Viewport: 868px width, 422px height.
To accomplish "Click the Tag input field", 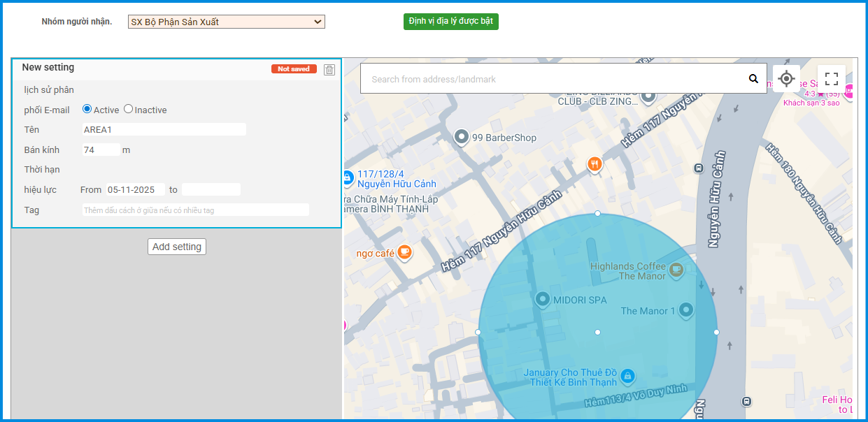I will pos(195,210).
